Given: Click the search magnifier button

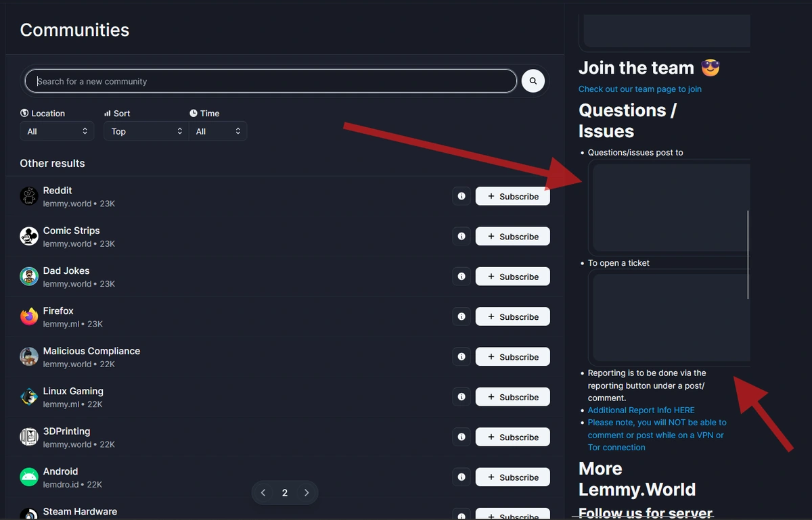Looking at the screenshot, I should [533, 81].
